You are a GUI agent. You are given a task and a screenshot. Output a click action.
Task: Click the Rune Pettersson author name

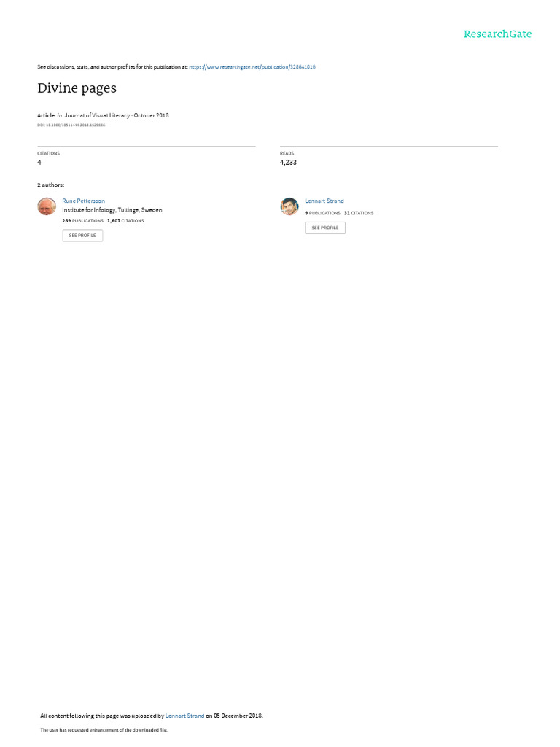point(83,201)
